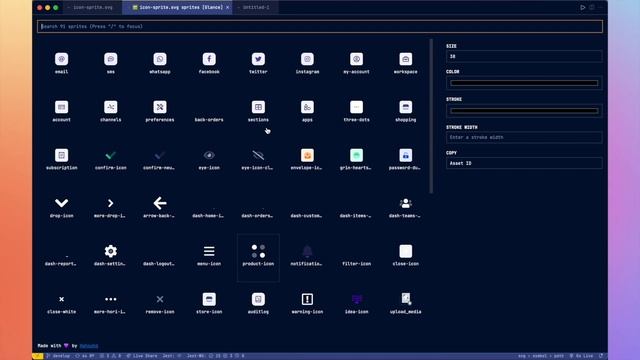Select the warning-icon exclamation sprite
The width and height of the screenshot is (640, 360).
307,299
